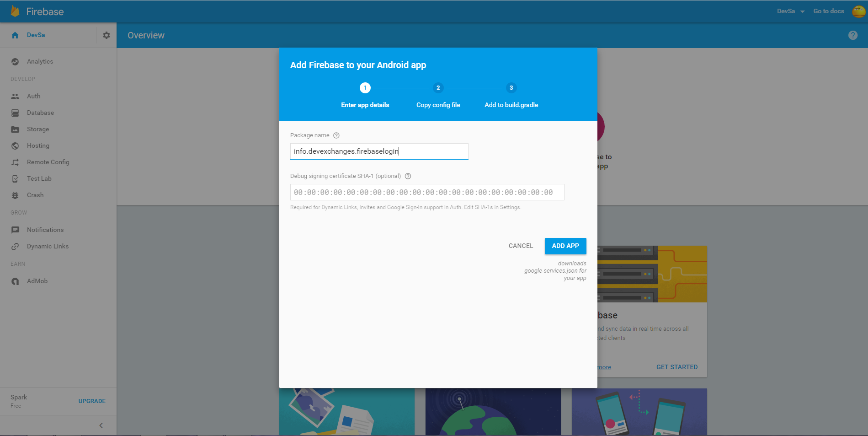
Task: Click the Hosting globe icon
Action: coord(15,146)
